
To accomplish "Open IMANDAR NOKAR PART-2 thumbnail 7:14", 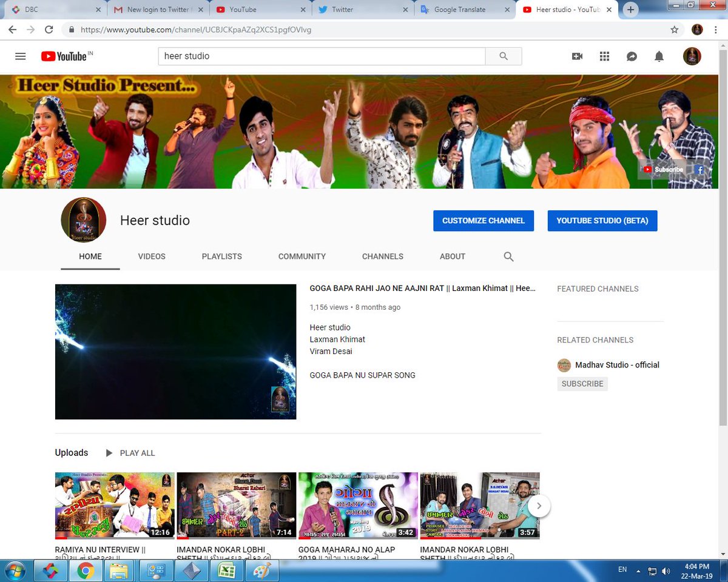I will pyautogui.click(x=237, y=506).
